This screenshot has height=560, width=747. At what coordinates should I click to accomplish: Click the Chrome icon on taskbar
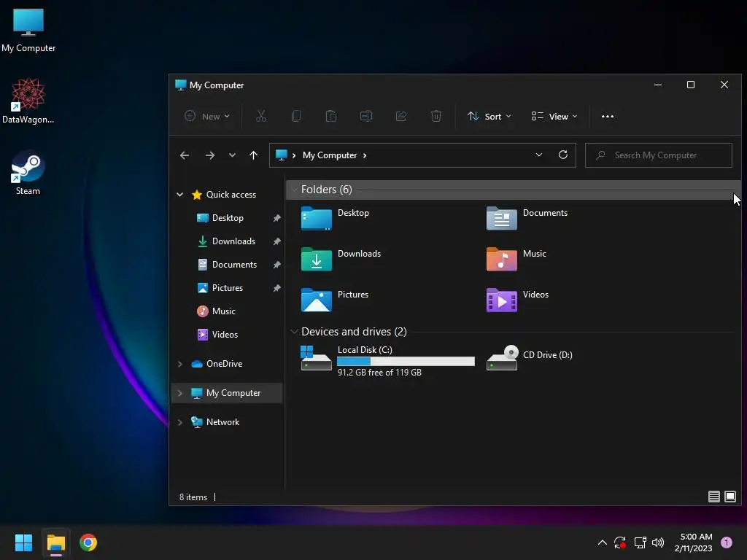(x=88, y=542)
